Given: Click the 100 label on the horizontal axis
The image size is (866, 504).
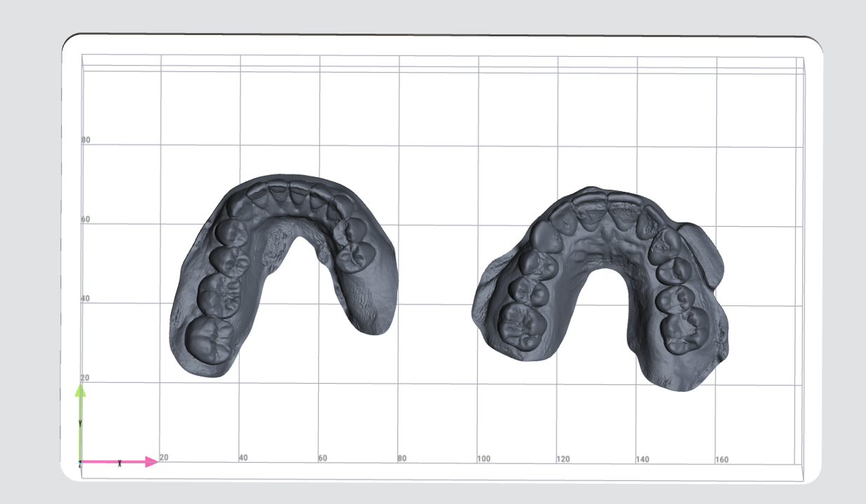Looking at the screenshot, I should point(483,459).
